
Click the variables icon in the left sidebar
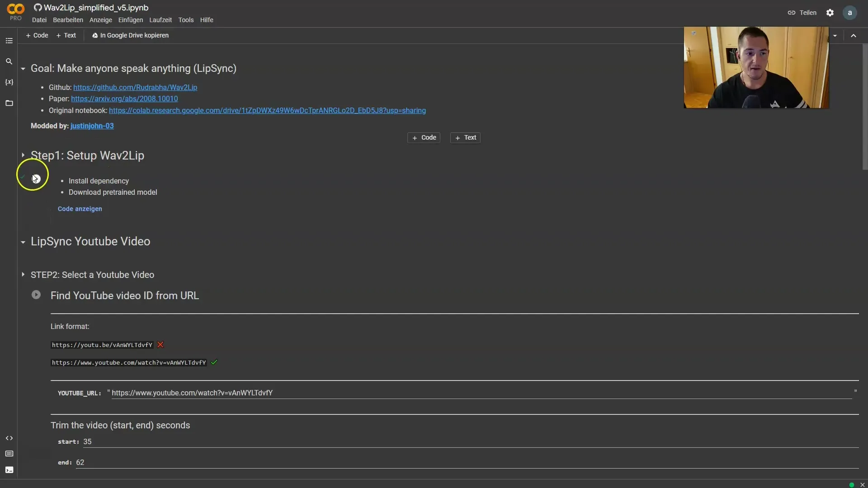point(9,82)
